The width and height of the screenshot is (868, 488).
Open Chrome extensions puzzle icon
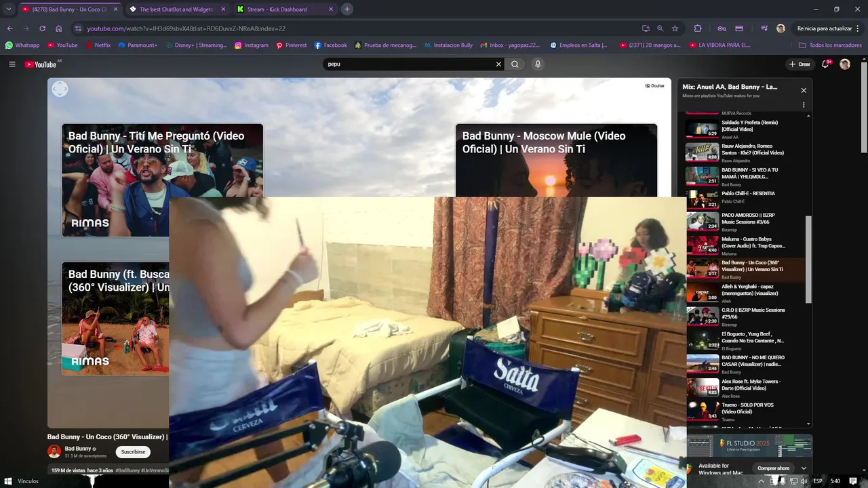(x=698, y=28)
